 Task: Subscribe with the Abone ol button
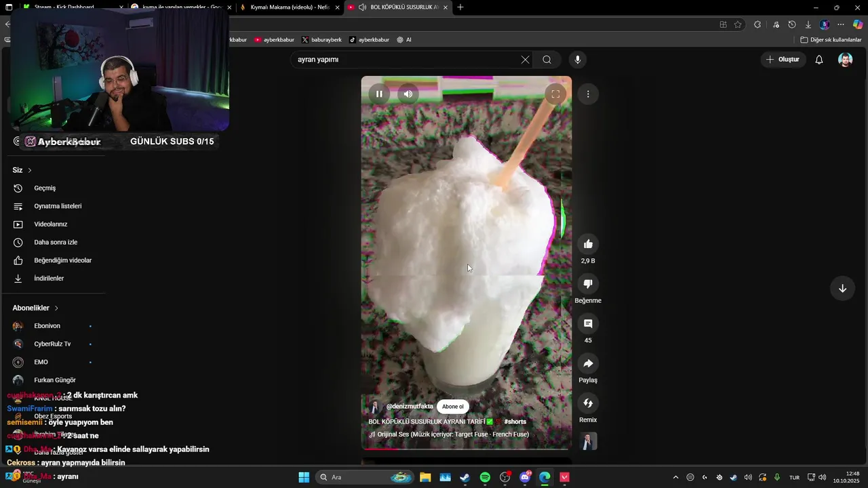(453, 407)
